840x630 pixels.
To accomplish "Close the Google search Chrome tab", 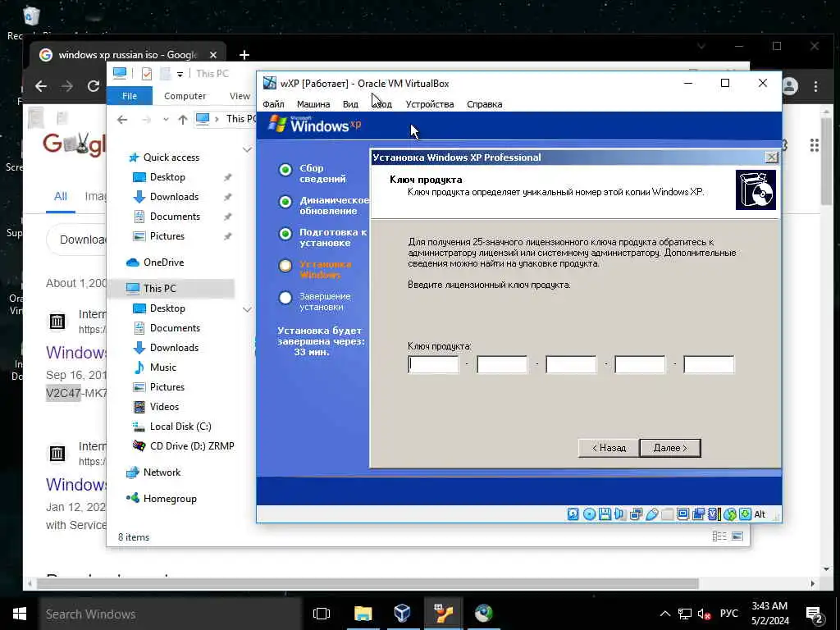I will [213, 55].
